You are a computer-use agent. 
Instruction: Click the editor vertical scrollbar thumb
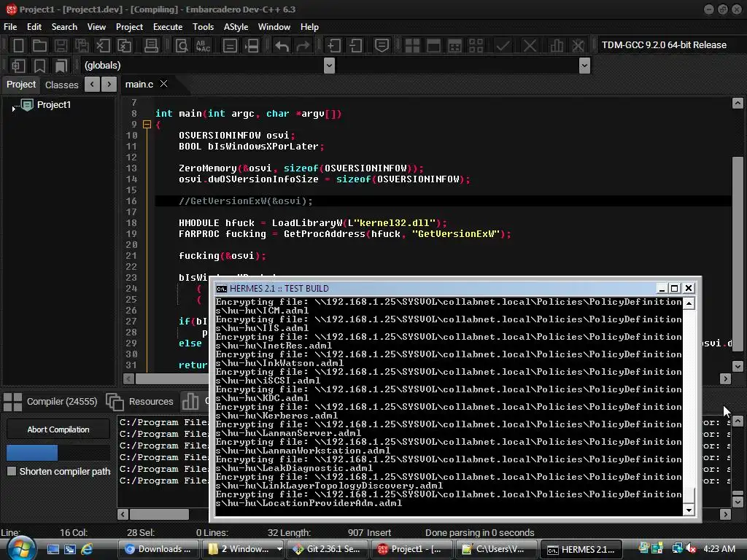point(738,254)
